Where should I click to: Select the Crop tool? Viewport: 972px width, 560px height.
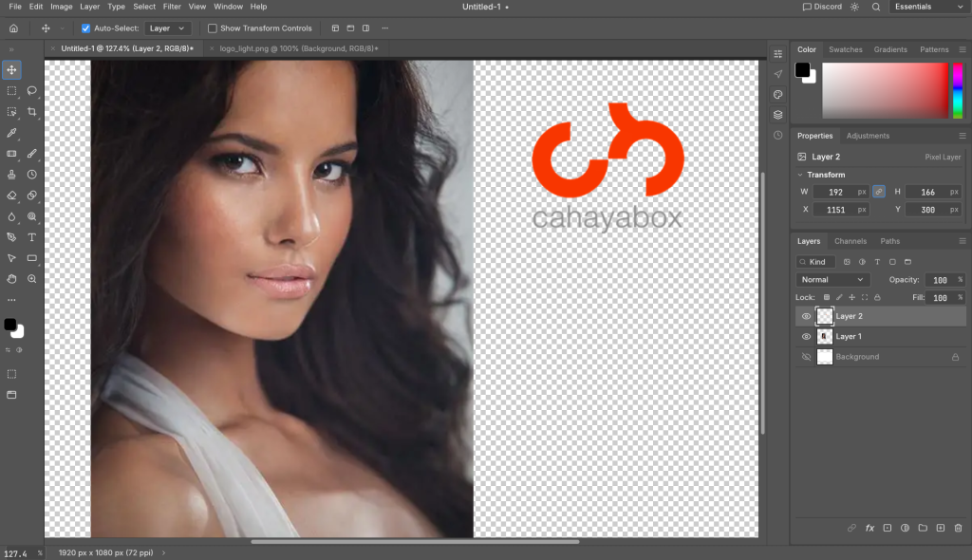[32, 112]
